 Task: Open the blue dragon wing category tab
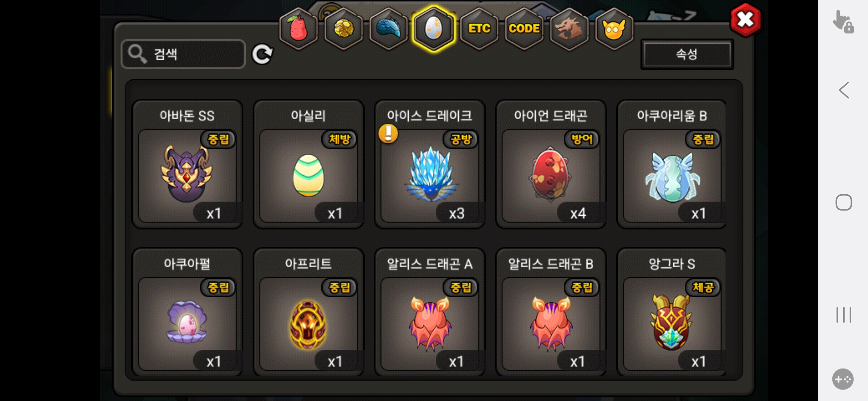coord(389,29)
